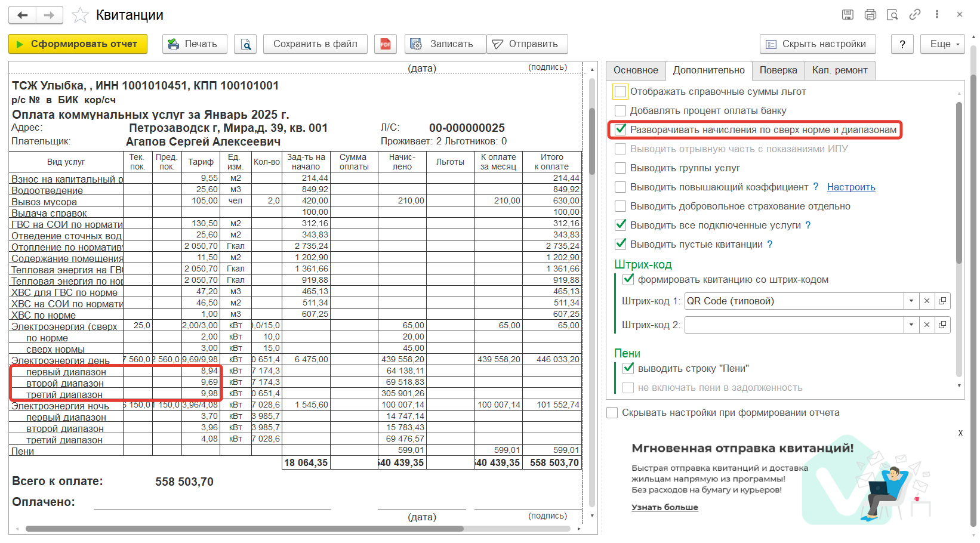980x543 pixels.
Task: Click the printer icon in the title bar
Action: [870, 15]
